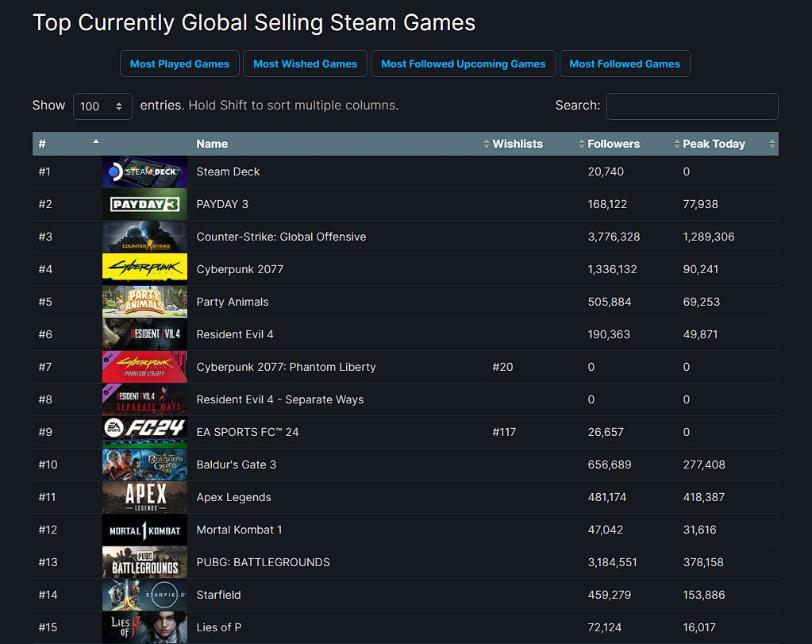Click the Mortal Kombat 1 thumbnail
This screenshot has width=812, height=644.
point(144,530)
